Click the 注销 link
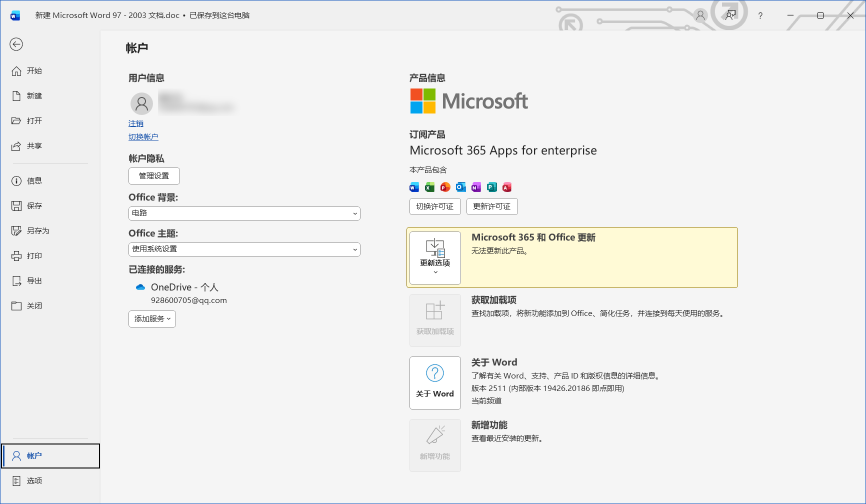 tap(135, 123)
